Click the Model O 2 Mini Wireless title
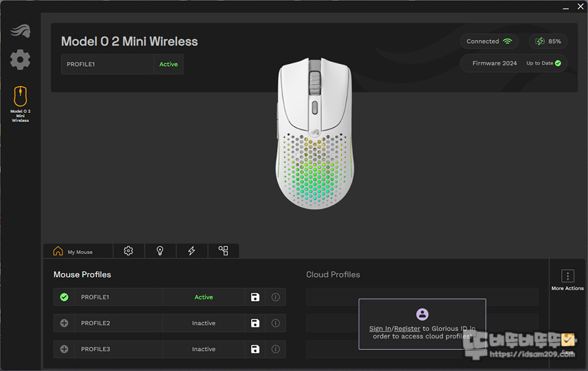The height and width of the screenshot is (371, 588). coord(129,41)
